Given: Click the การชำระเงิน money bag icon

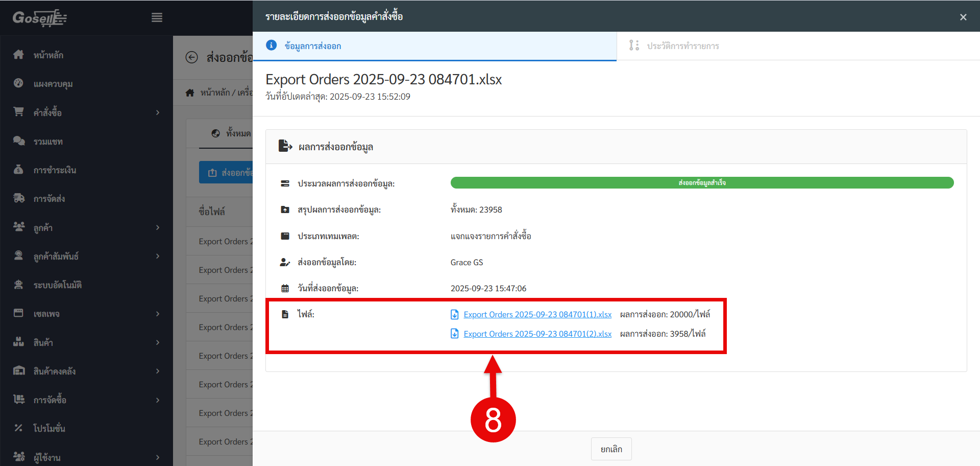Looking at the screenshot, I should [19, 170].
